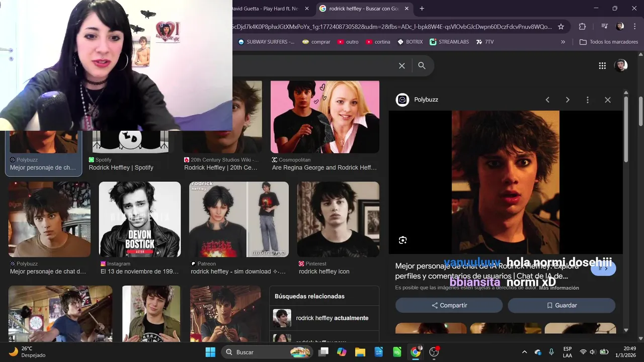Viewport: 644px width, 362px height.
Task: Click the large Rodrick preview image
Action: coord(505,182)
